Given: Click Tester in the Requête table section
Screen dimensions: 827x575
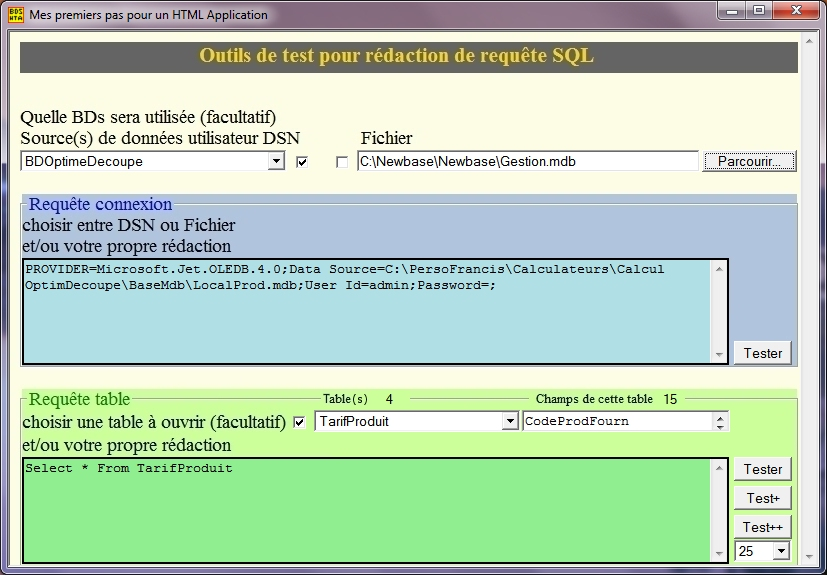Looking at the screenshot, I should 763,469.
